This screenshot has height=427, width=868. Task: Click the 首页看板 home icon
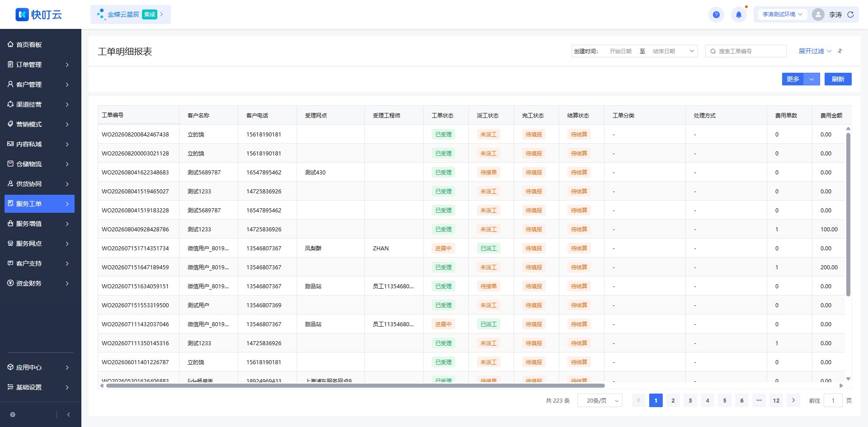click(x=10, y=44)
